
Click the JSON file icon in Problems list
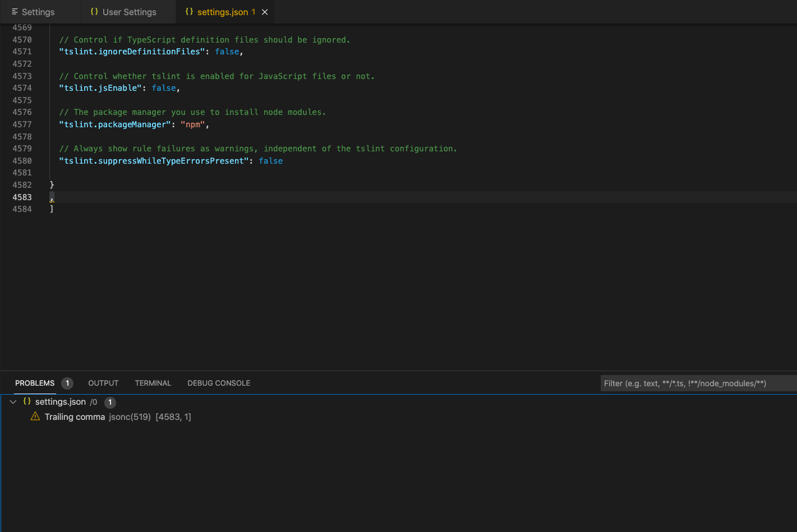click(x=27, y=402)
